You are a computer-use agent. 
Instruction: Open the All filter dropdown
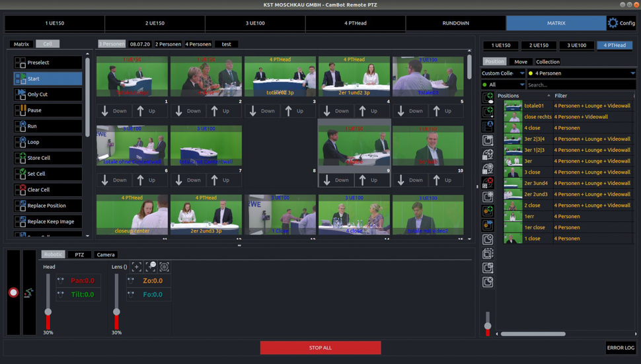pos(503,85)
